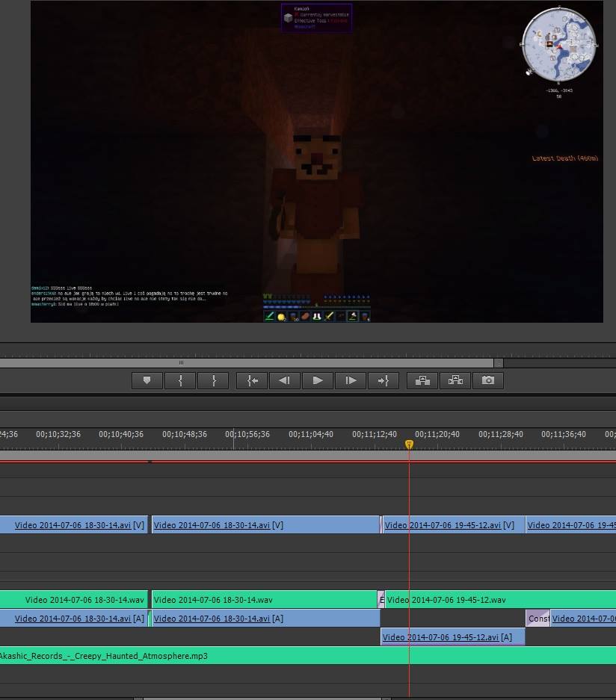Click the Go to In point button
The height and width of the screenshot is (700, 616).
pyautogui.click(x=252, y=380)
